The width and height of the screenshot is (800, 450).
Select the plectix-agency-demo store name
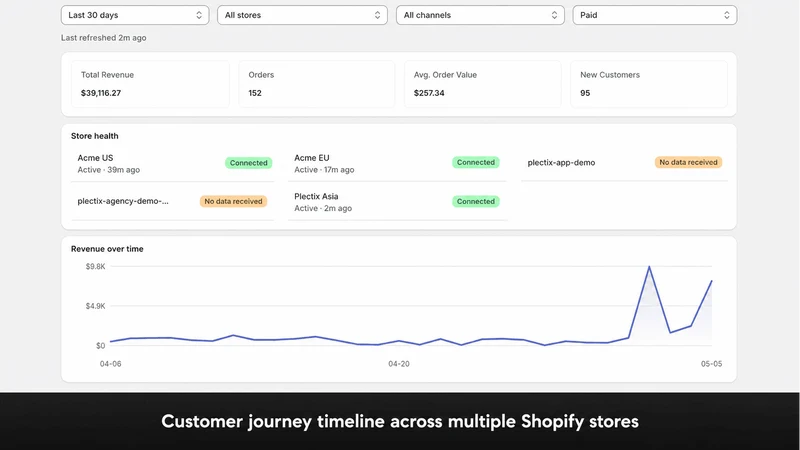[x=123, y=201]
